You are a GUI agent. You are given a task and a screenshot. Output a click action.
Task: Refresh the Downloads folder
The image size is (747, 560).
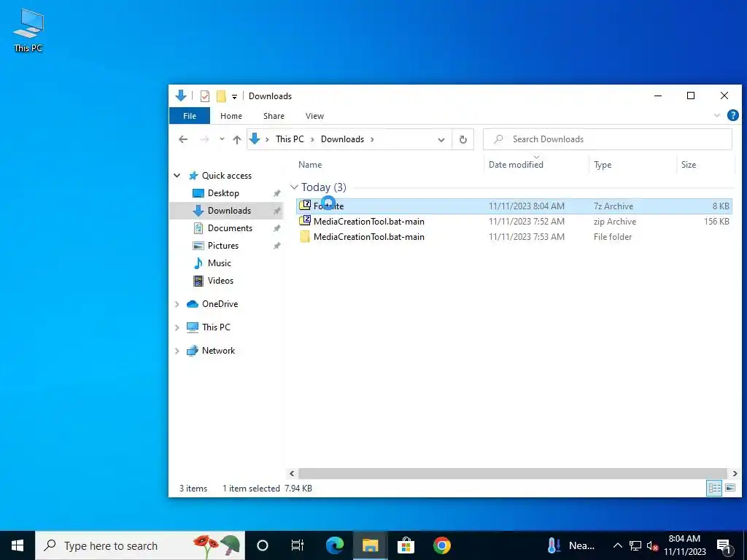[462, 139]
